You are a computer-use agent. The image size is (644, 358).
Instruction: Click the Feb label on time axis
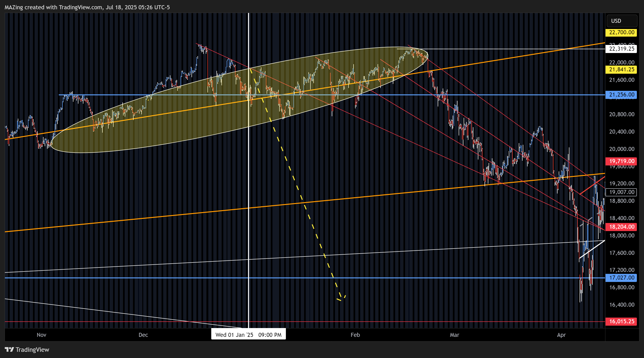coord(355,335)
